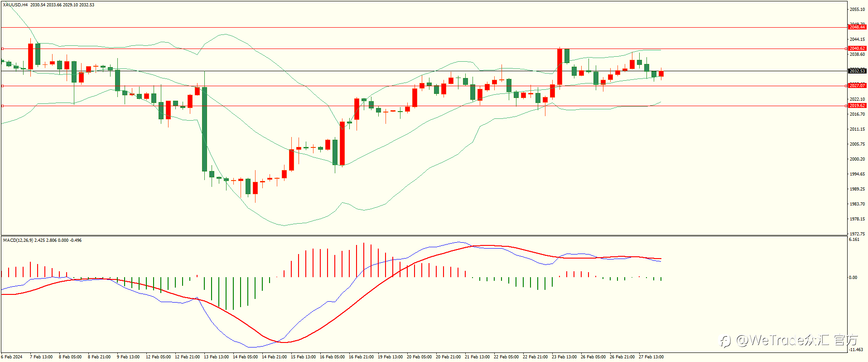
Task: Click the 23 Feb 13:00 time label
Action: pyautogui.click(x=564, y=357)
